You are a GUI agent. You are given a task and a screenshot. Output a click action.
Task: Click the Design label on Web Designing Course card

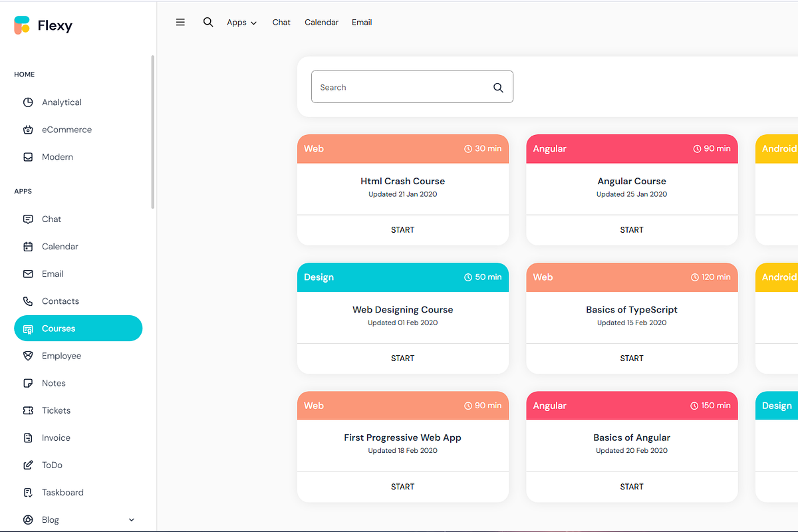tap(319, 277)
